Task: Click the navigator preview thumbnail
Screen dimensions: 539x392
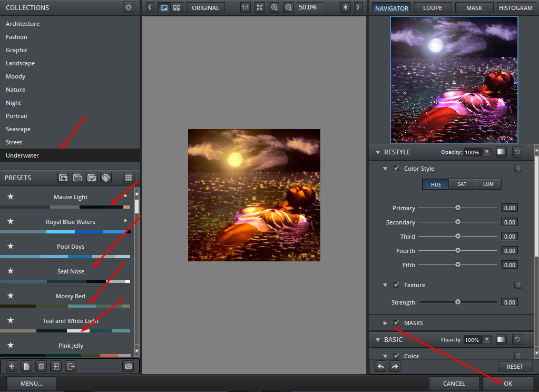Action: pos(454,80)
